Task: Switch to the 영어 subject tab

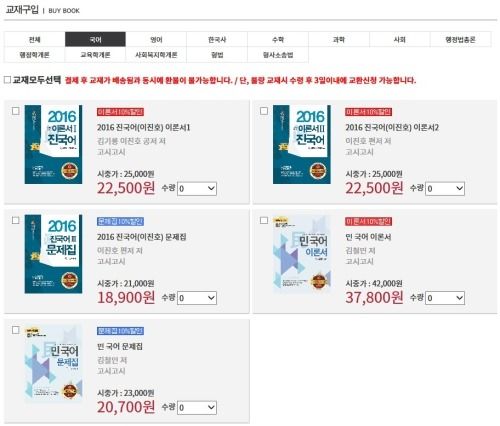Action: 156,39
